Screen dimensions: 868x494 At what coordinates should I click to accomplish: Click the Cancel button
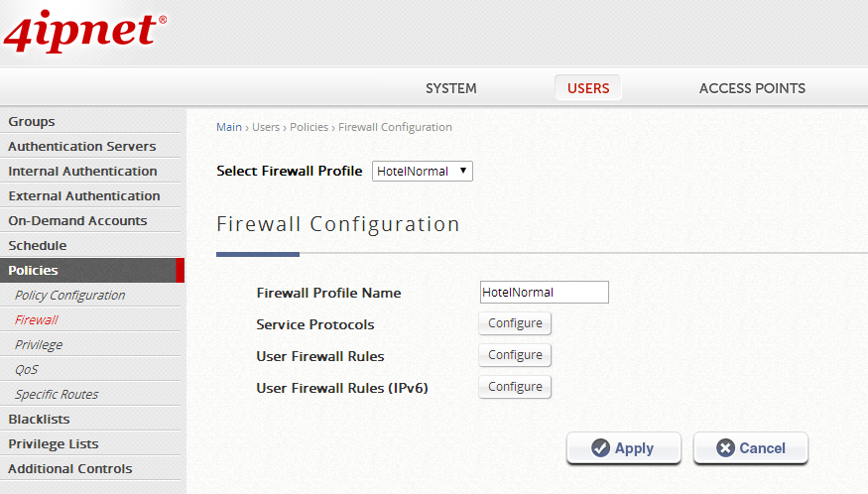(750, 448)
